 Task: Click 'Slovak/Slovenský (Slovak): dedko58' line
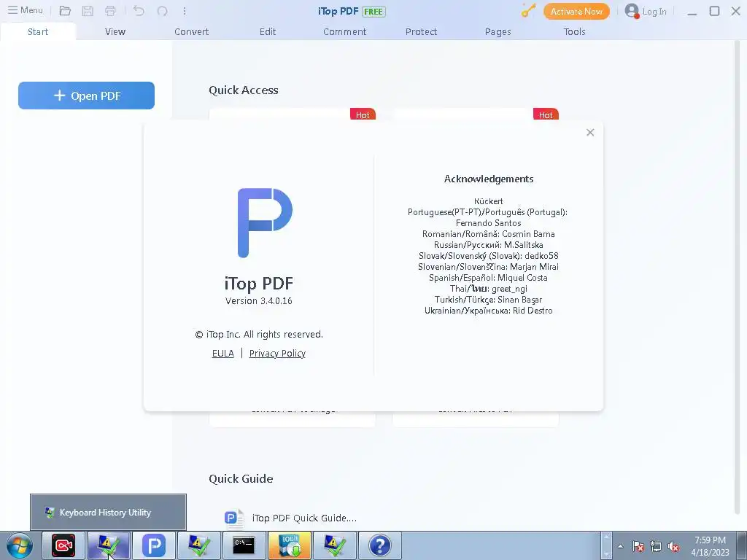pos(489,256)
